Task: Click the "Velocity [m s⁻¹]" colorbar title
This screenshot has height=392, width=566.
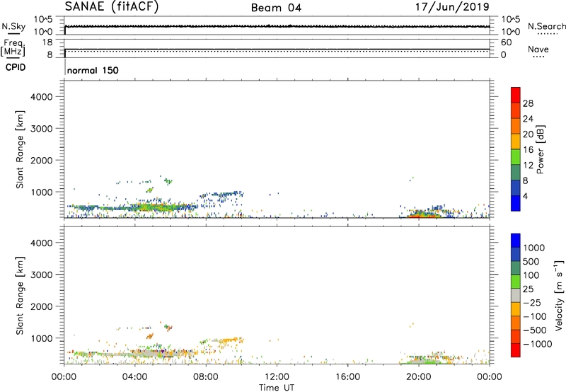Action: click(x=559, y=295)
